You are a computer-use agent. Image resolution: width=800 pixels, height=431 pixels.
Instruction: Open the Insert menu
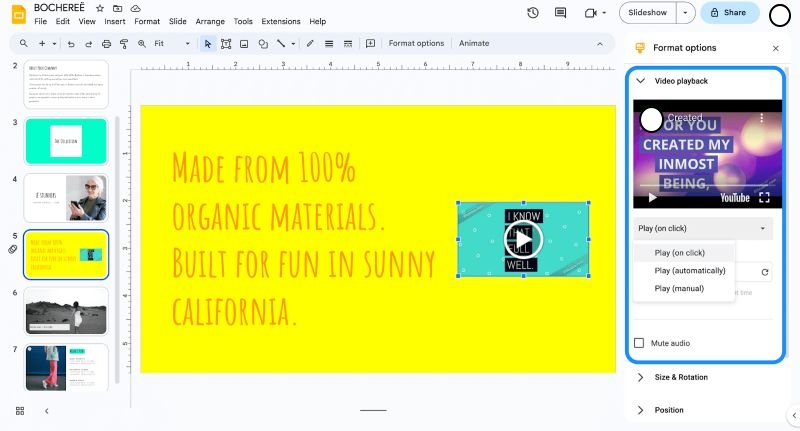[x=115, y=21]
